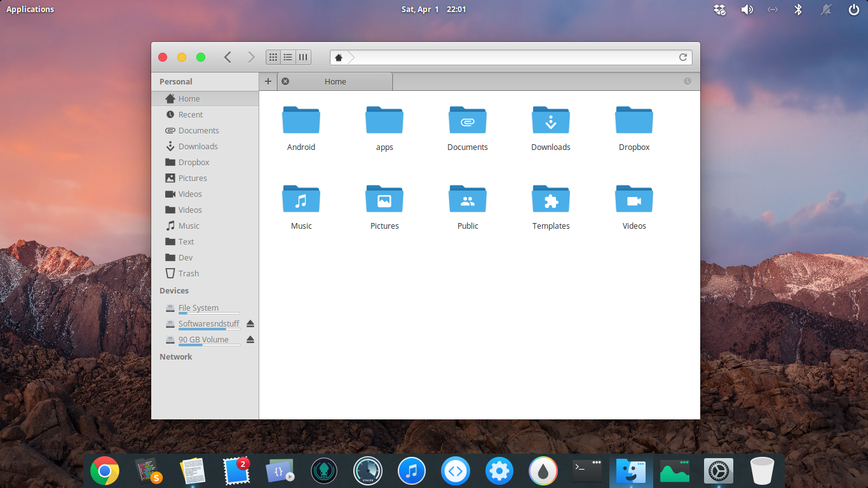
Task: Launch Chrome from the dock
Action: (105, 471)
